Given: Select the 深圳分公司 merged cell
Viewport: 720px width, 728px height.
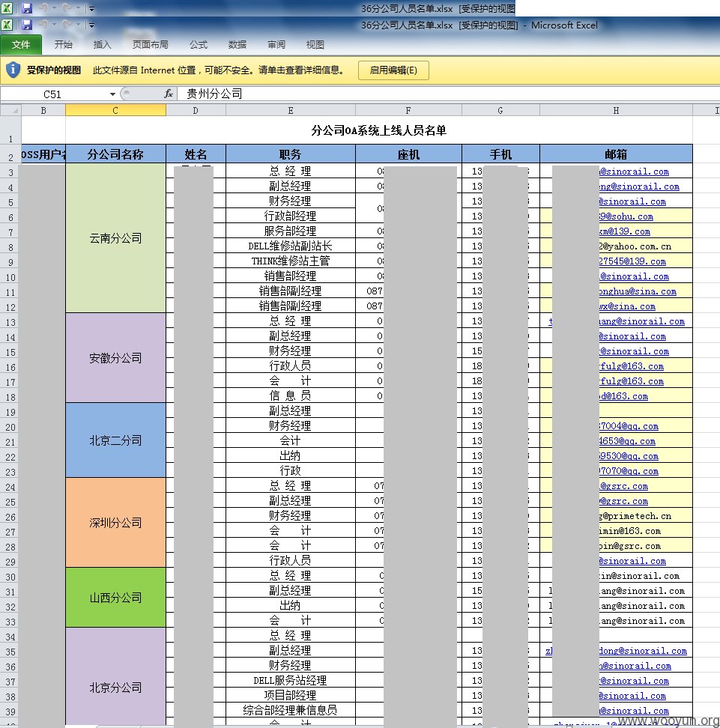Looking at the screenshot, I should click(x=115, y=523).
